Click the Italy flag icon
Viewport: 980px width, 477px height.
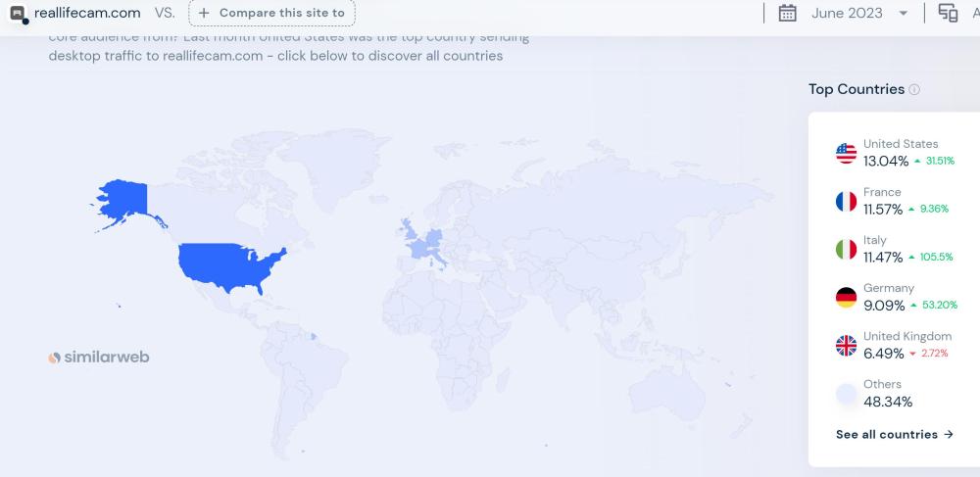coord(846,250)
